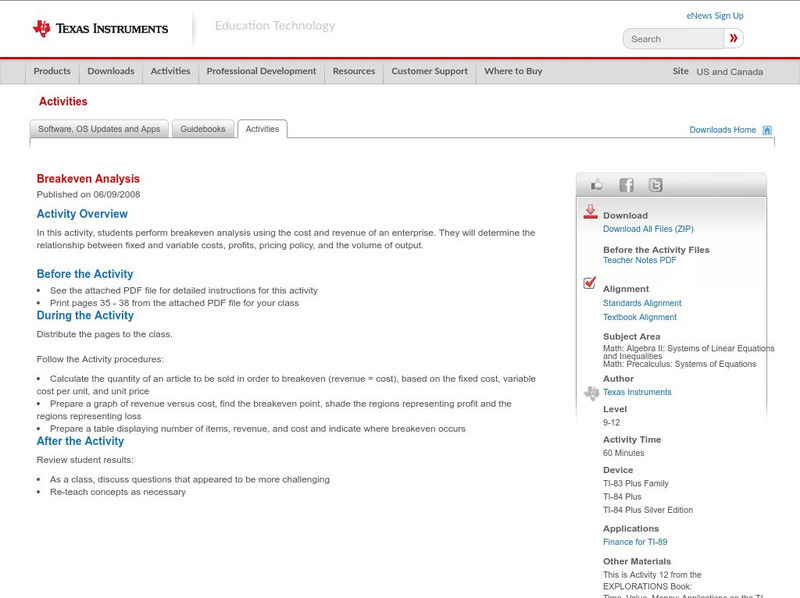Image resolution: width=800 pixels, height=598 pixels.
Task: Open the Standards Alignment link
Action: [642, 303]
